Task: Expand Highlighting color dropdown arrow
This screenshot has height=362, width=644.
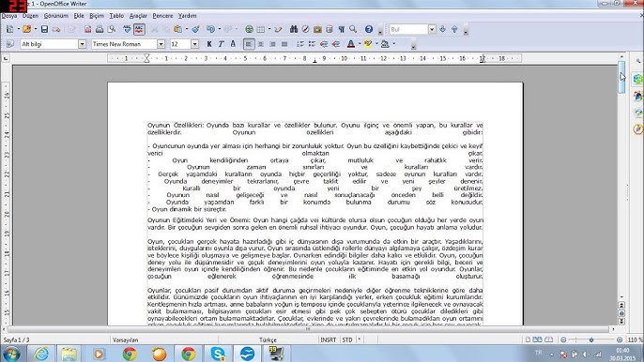Action: [x=376, y=44]
